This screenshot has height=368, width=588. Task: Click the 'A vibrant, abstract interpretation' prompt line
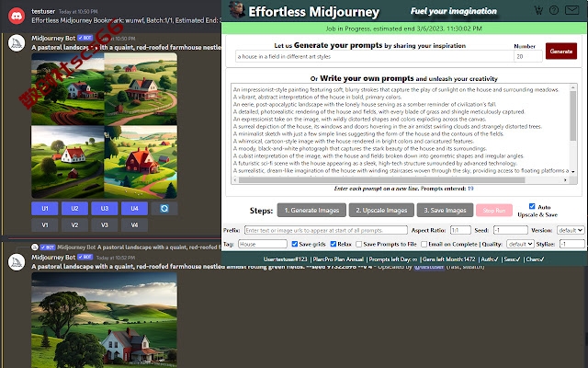pyautogui.click(x=317, y=97)
